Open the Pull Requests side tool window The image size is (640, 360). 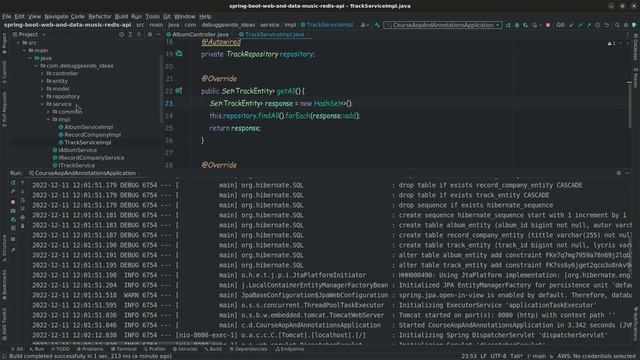click(4, 109)
